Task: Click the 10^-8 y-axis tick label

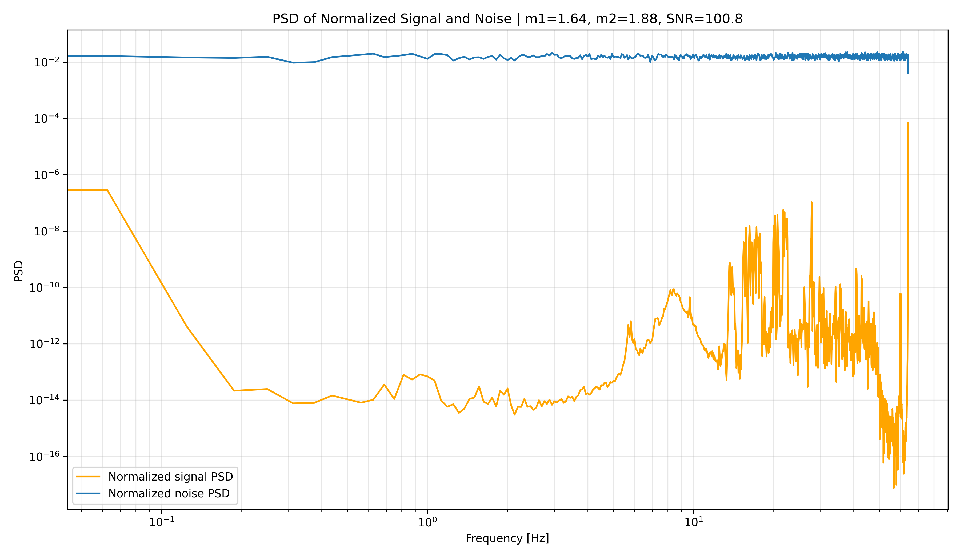Action: tap(45, 231)
